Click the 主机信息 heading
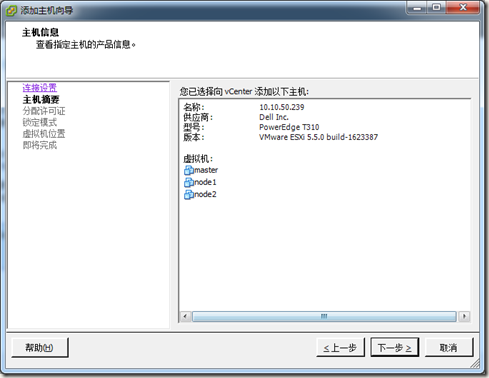 pos(41,32)
